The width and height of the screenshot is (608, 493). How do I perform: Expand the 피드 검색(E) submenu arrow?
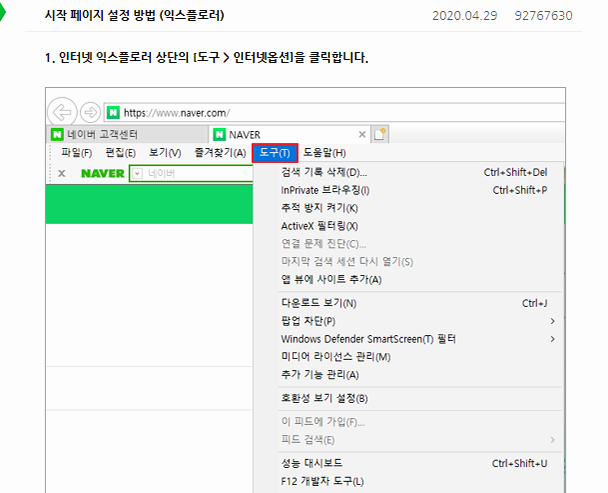click(x=552, y=440)
